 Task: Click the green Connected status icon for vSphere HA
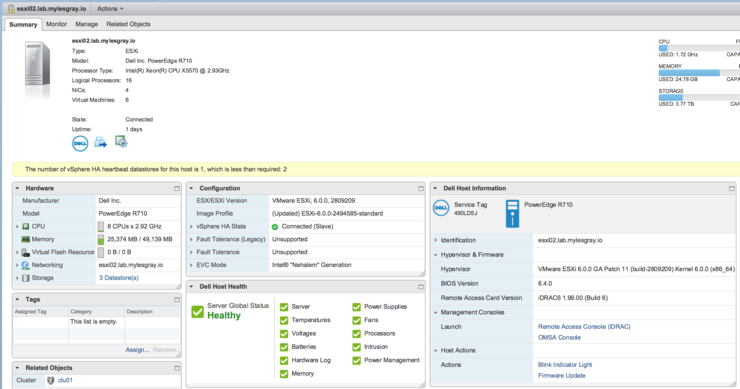coord(275,227)
